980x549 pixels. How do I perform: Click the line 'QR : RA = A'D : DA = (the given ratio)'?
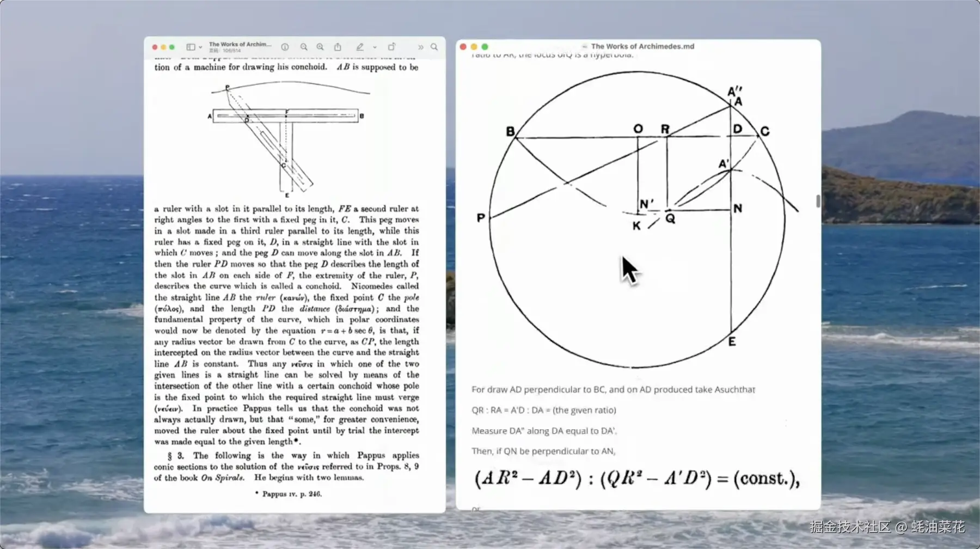(544, 410)
